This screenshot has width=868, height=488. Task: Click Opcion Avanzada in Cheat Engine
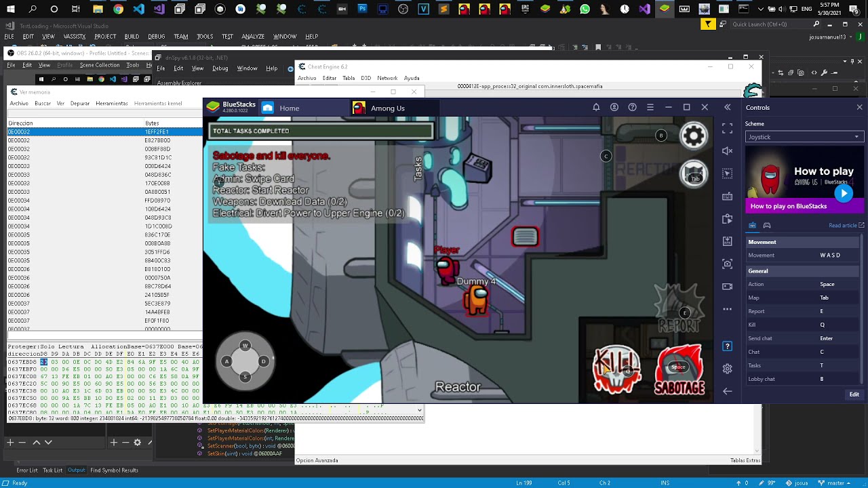pos(317,460)
